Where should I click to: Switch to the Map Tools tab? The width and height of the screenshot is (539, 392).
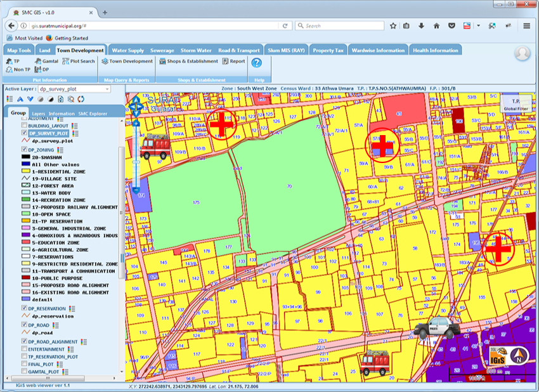coord(19,50)
